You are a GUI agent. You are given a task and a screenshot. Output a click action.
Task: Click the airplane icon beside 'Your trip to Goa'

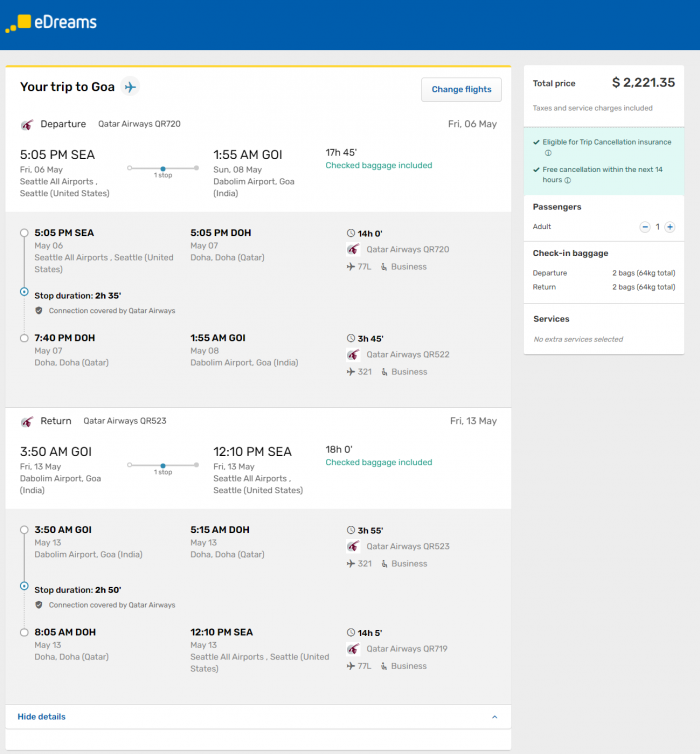pyautogui.click(x=130, y=87)
